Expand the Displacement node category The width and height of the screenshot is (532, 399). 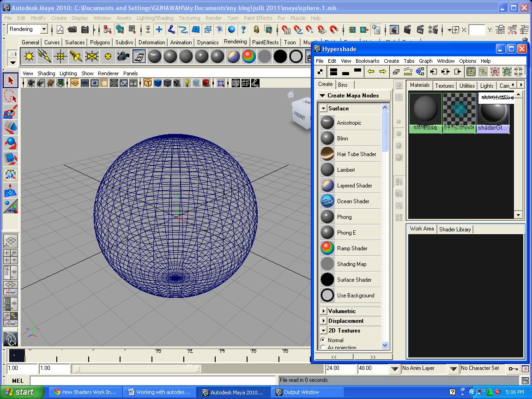pos(323,320)
